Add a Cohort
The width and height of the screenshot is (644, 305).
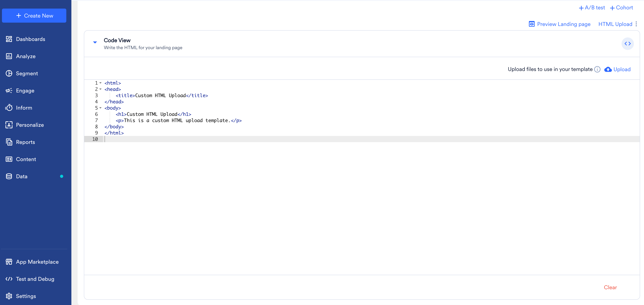pos(621,8)
